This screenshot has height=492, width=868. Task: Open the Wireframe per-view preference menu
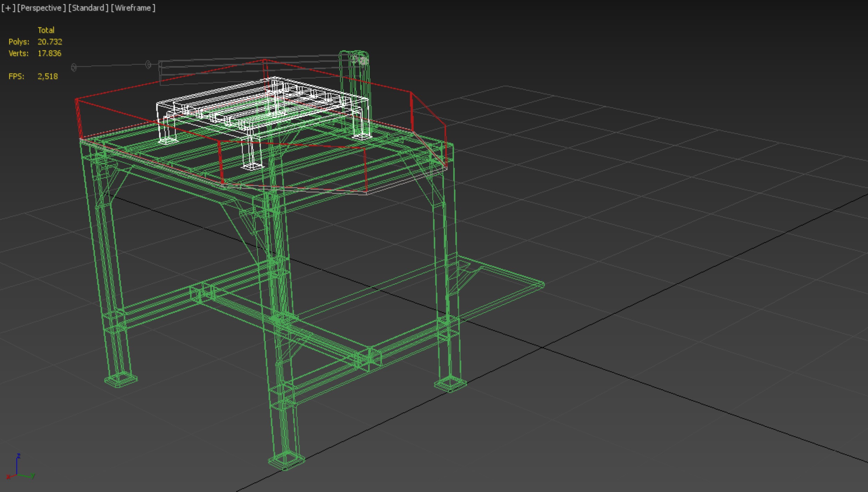[133, 8]
